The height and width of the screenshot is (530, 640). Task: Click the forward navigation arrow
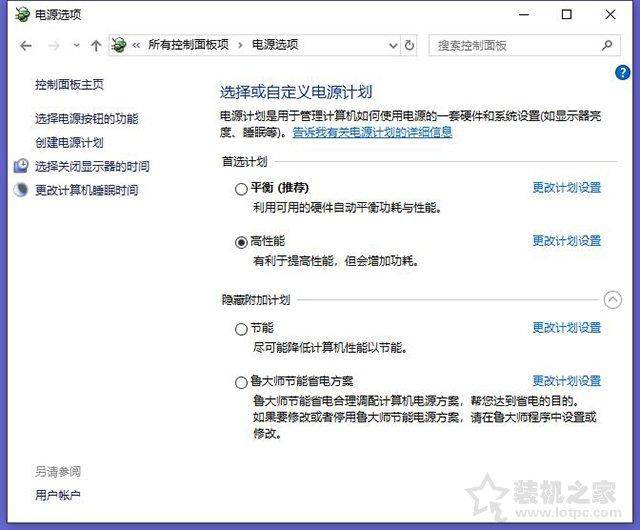click(54, 45)
